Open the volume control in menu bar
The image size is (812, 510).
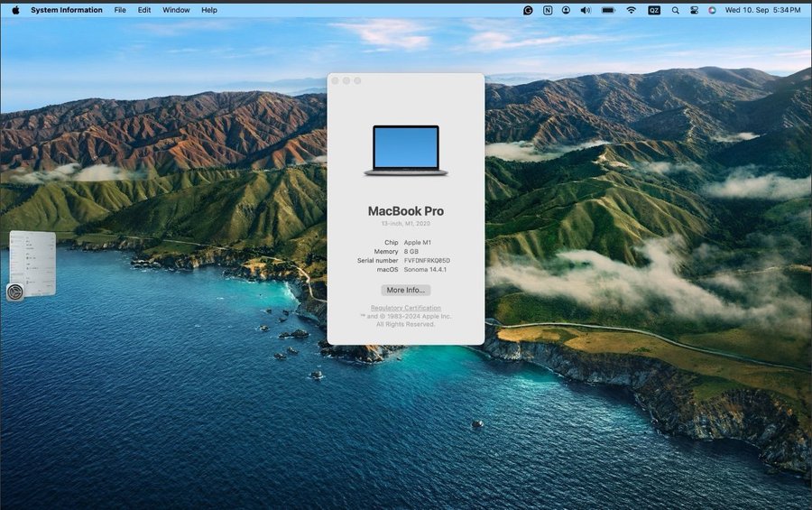pos(586,10)
